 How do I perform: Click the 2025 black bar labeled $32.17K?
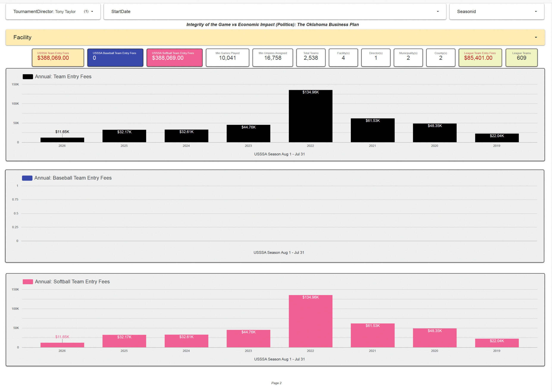(x=124, y=136)
